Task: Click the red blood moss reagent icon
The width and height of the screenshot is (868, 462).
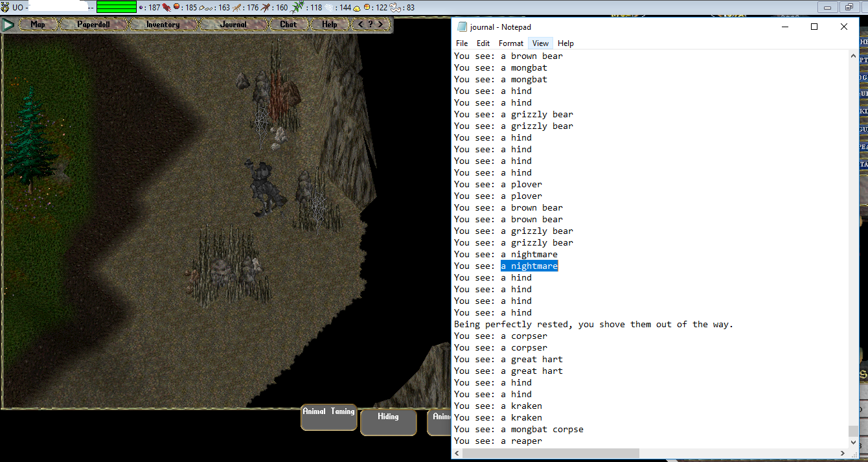Action: pyautogui.click(x=167, y=8)
